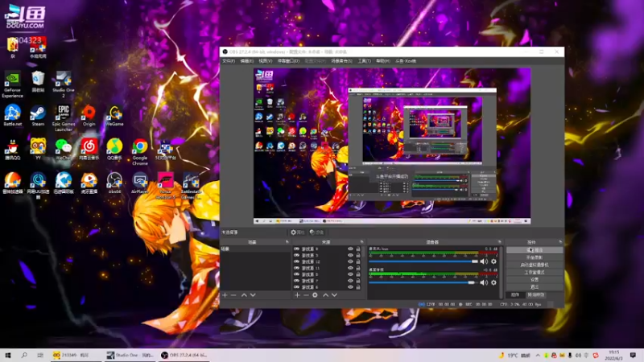Remove the selected scene with the minus icon in the Scenes panel

(x=233, y=295)
